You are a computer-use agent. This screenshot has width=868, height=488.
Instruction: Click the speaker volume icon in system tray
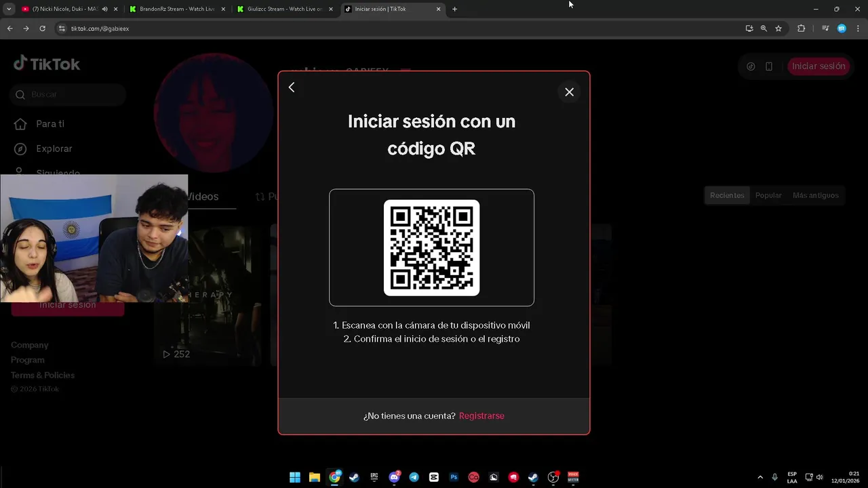[x=820, y=477]
